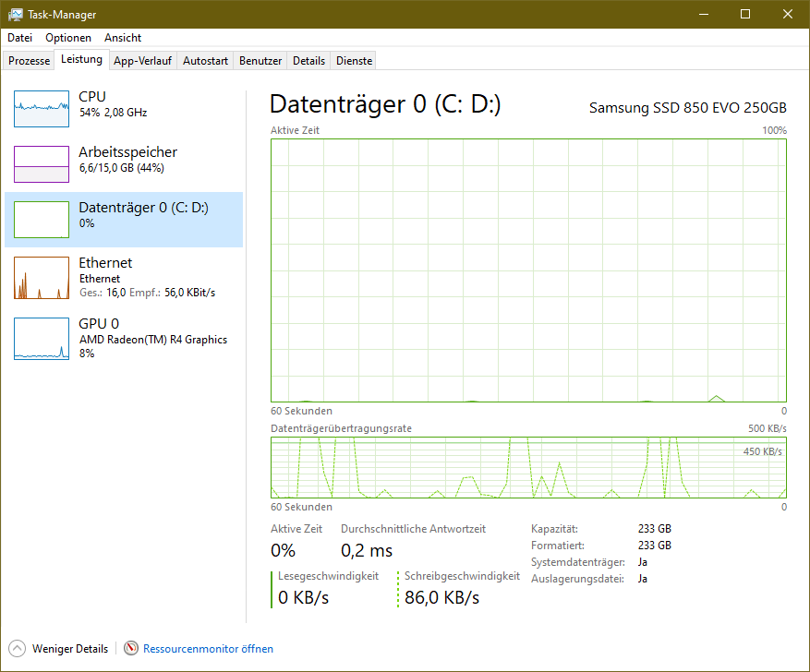Click the Auslagerungsdatei label

tap(577, 579)
